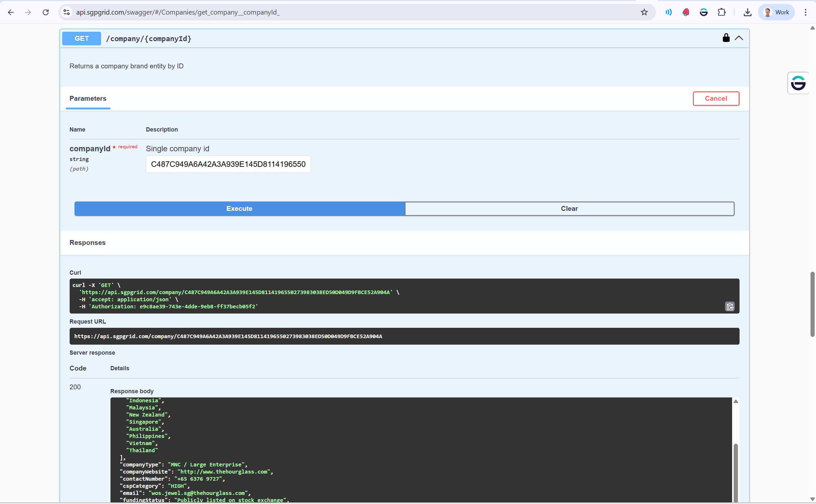Reload the current page

click(x=46, y=12)
